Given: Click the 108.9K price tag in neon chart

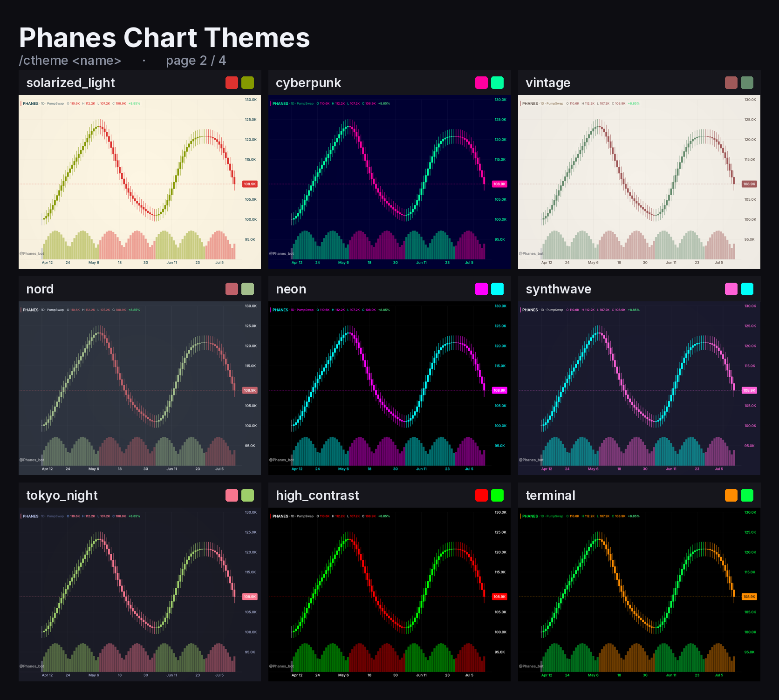Looking at the screenshot, I should (x=499, y=390).
